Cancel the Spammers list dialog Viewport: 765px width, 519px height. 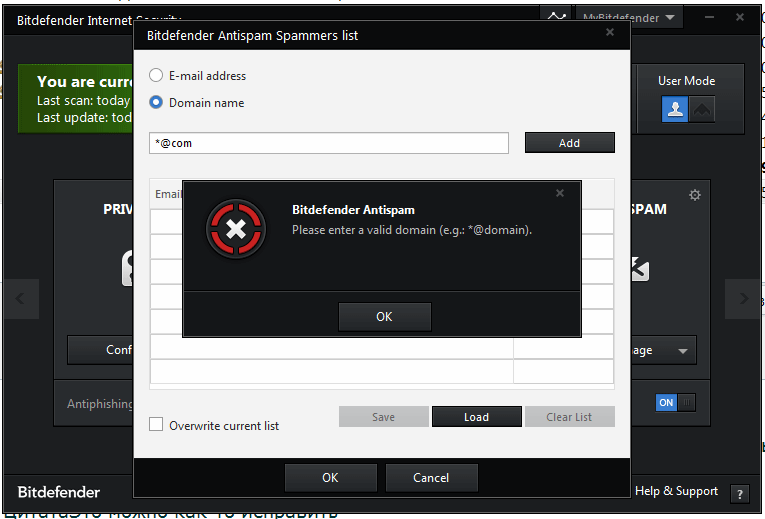(x=431, y=478)
